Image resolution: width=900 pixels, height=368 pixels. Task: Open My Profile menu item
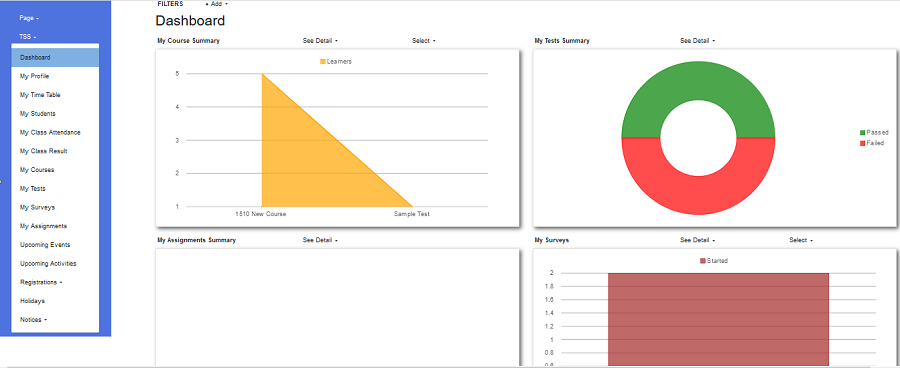click(x=55, y=76)
